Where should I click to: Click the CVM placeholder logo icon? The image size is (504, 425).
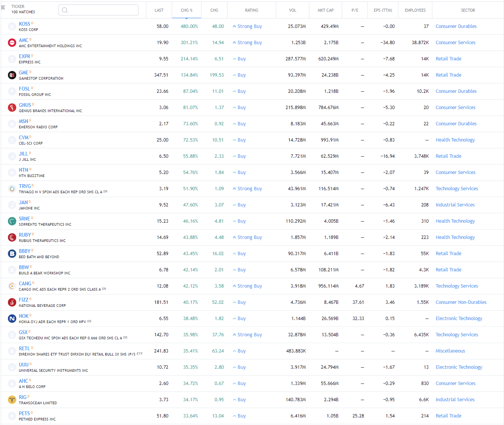(x=12, y=140)
